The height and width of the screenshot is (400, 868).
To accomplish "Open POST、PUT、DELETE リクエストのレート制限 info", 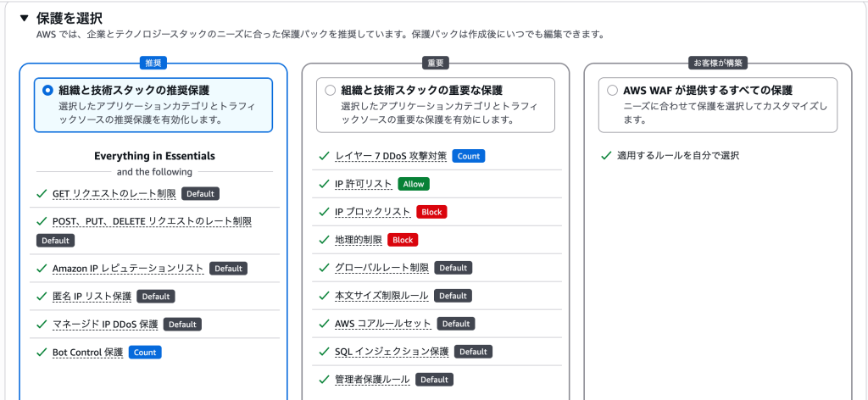I will coord(153,221).
